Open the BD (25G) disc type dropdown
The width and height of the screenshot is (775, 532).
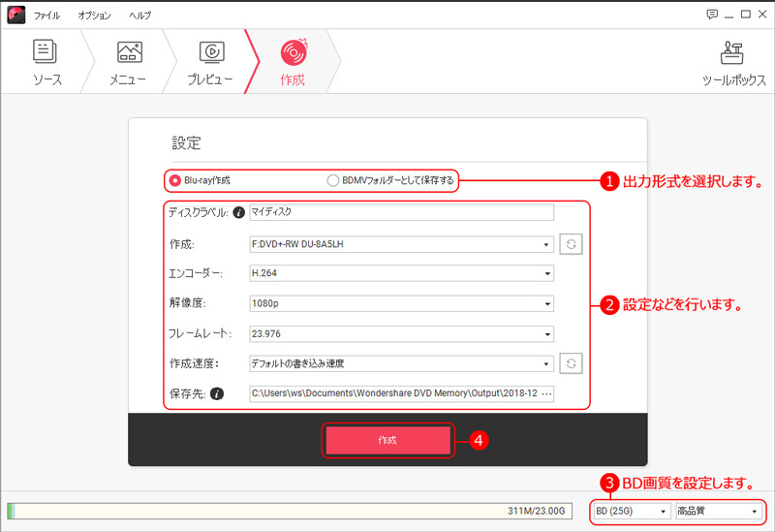(632, 511)
